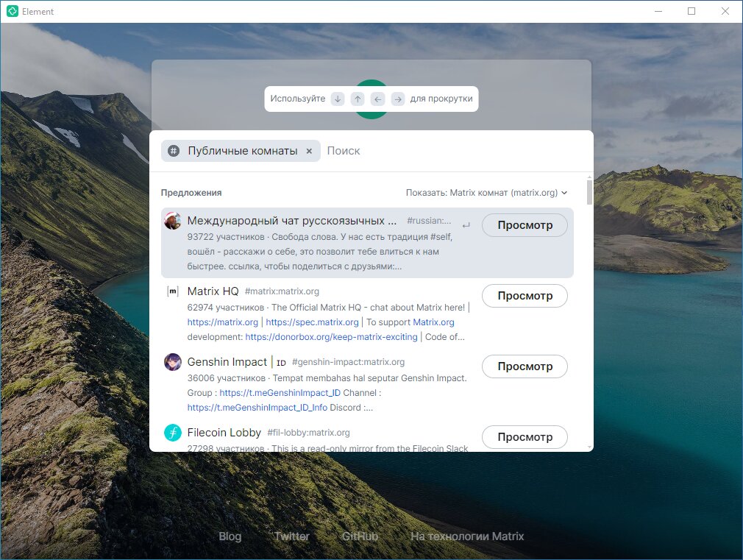Click the hash icon in Публичные комнаты chip
This screenshot has width=743, height=560.
pos(174,152)
